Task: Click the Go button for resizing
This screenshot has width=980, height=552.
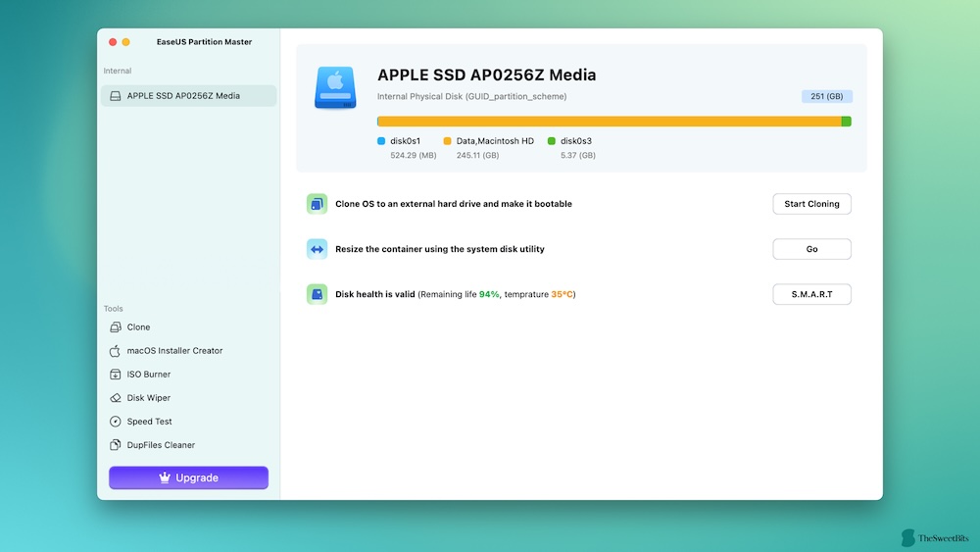Action: click(811, 249)
